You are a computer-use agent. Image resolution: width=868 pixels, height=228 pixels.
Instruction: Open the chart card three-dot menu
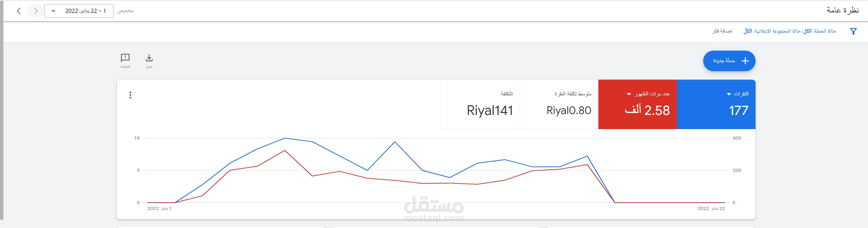(130, 95)
